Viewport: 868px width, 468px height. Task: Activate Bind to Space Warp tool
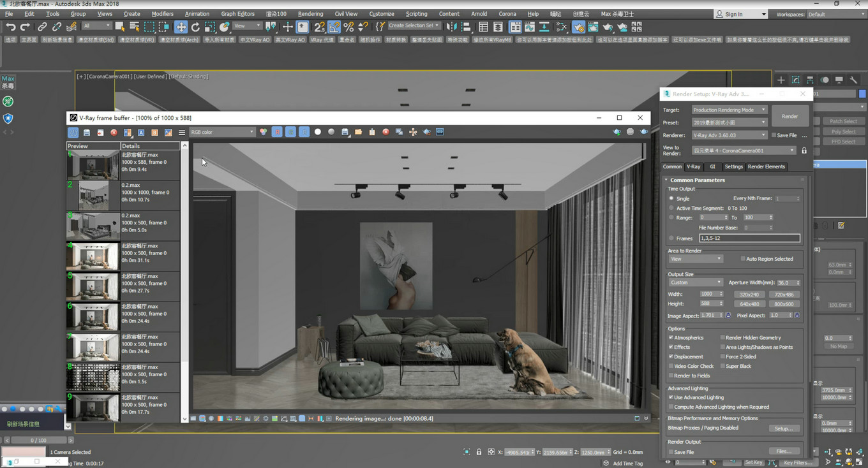click(x=71, y=27)
